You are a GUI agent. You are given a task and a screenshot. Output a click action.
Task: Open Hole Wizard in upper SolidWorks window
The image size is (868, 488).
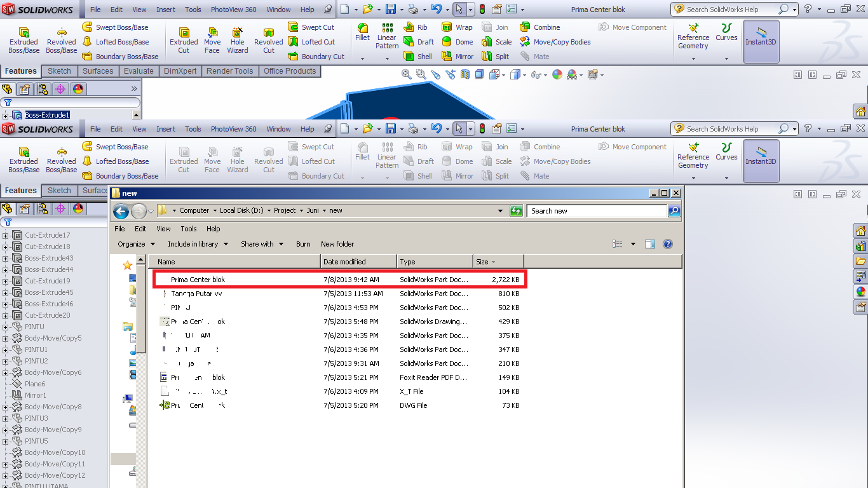click(238, 41)
